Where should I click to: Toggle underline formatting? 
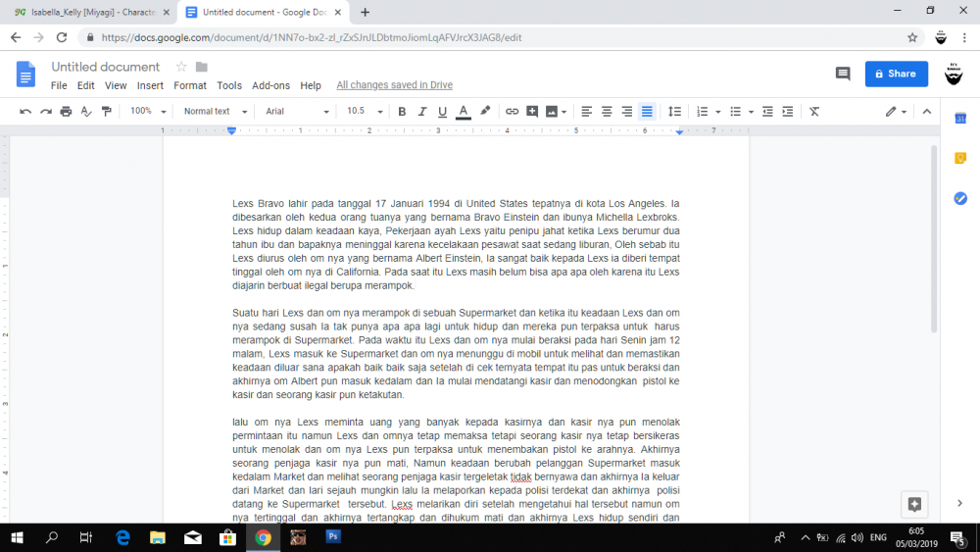point(442,111)
